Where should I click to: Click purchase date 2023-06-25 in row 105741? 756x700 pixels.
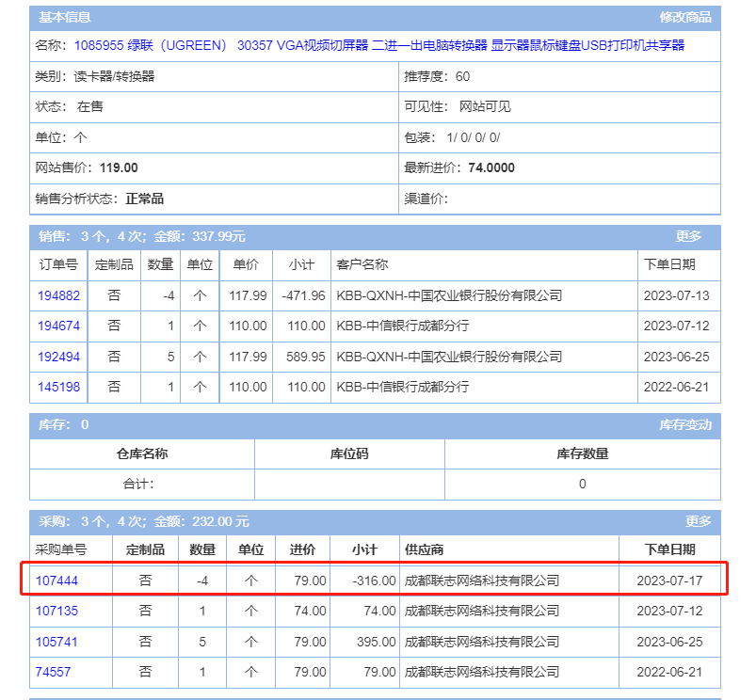coord(669,642)
